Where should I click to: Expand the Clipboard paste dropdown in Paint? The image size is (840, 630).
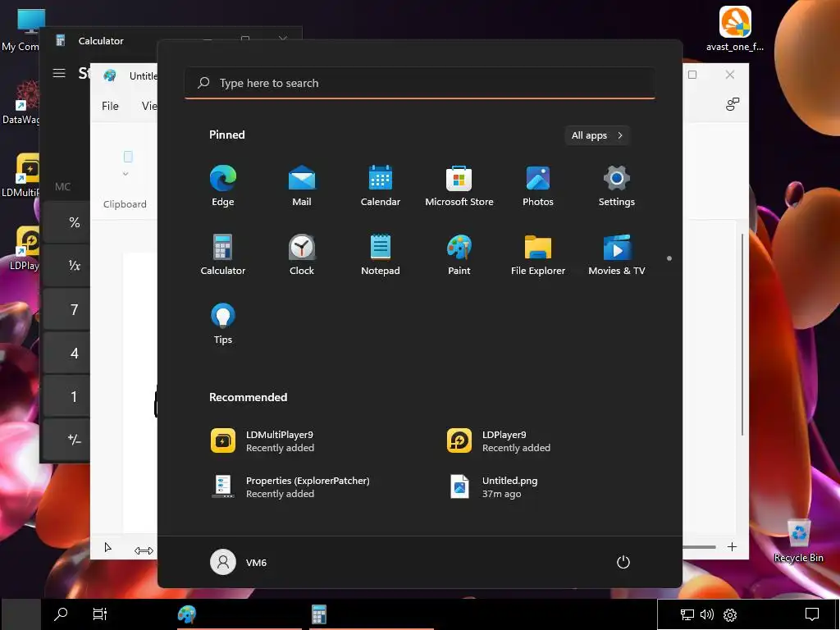(126, 174)
